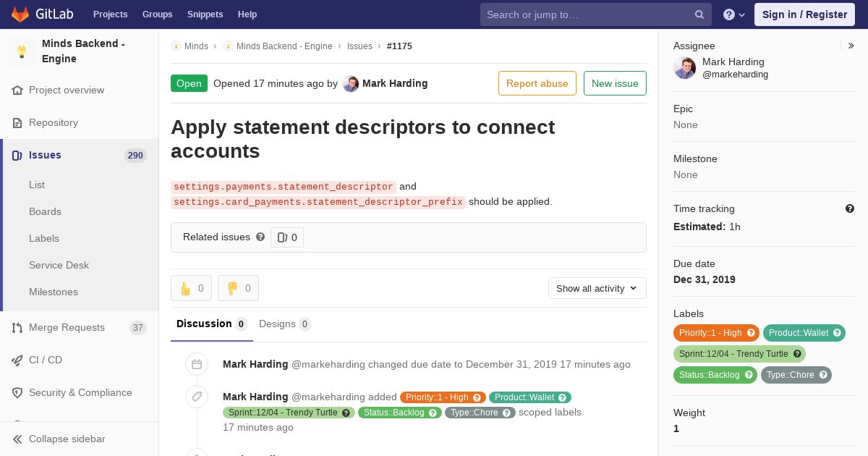
Task: Click the Mark Harding author name link
Action: click(395, 83)
